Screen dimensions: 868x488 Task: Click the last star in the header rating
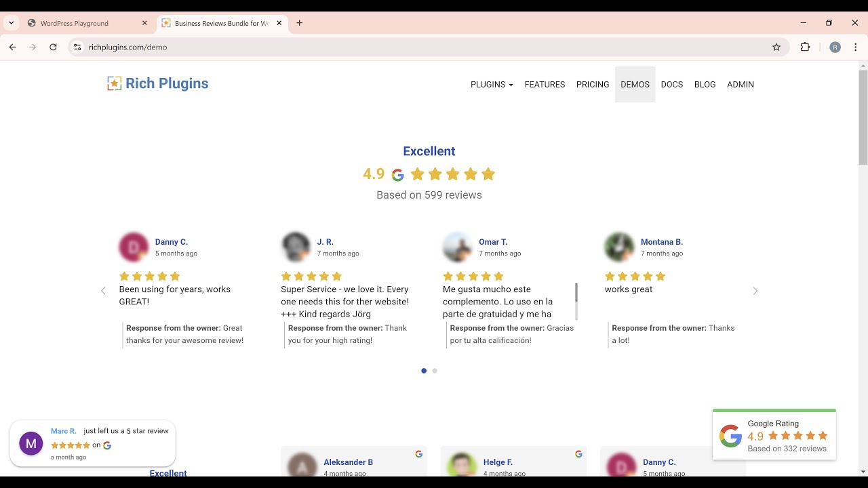(x=488, y=174)
